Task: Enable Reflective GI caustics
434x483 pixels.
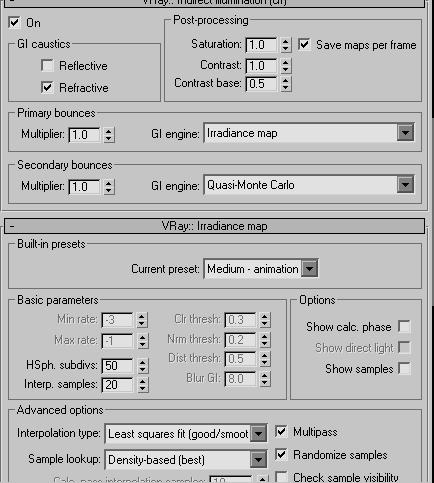Action: click(47, 65)
